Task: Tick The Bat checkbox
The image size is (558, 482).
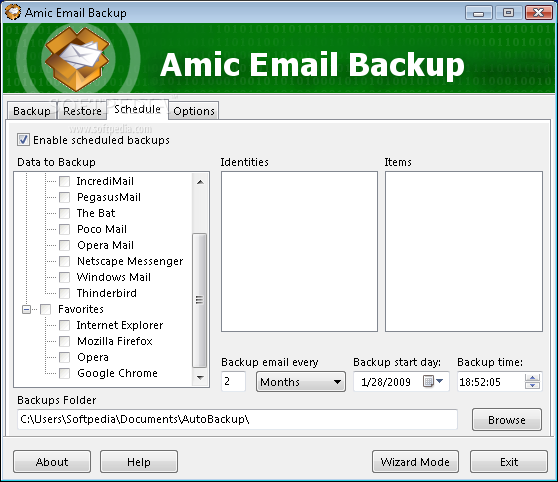Action: [64, 213]
